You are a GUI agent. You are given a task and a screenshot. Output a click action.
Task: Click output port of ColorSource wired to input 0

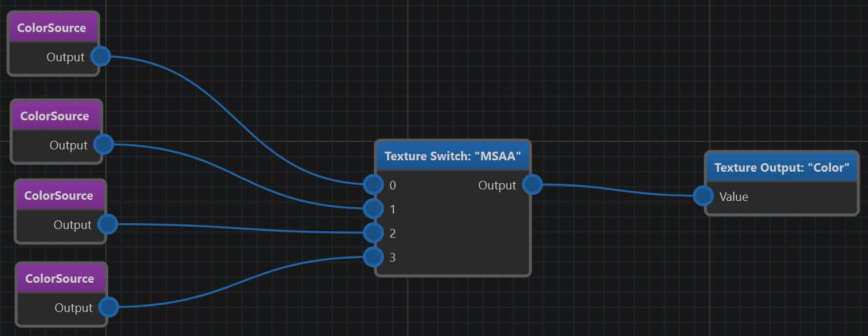click(100, 56)
